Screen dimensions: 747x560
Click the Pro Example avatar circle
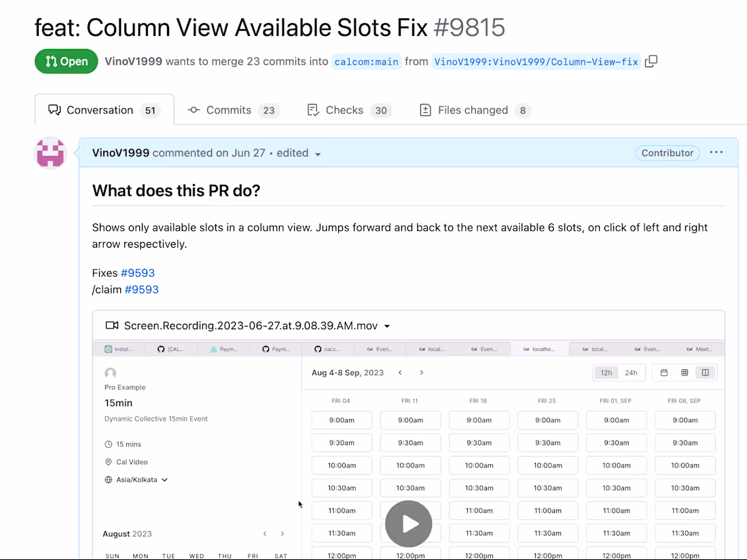click(110, 373)
